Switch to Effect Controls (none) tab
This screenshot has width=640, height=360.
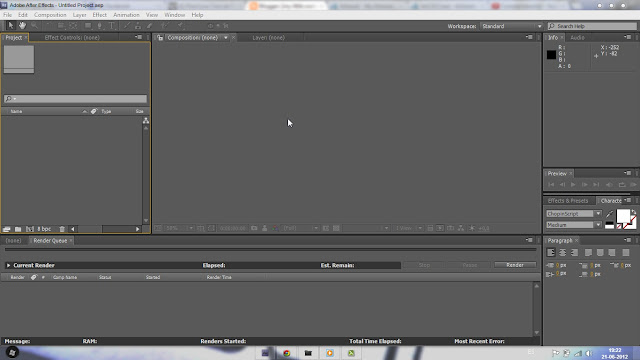point(72,38)
